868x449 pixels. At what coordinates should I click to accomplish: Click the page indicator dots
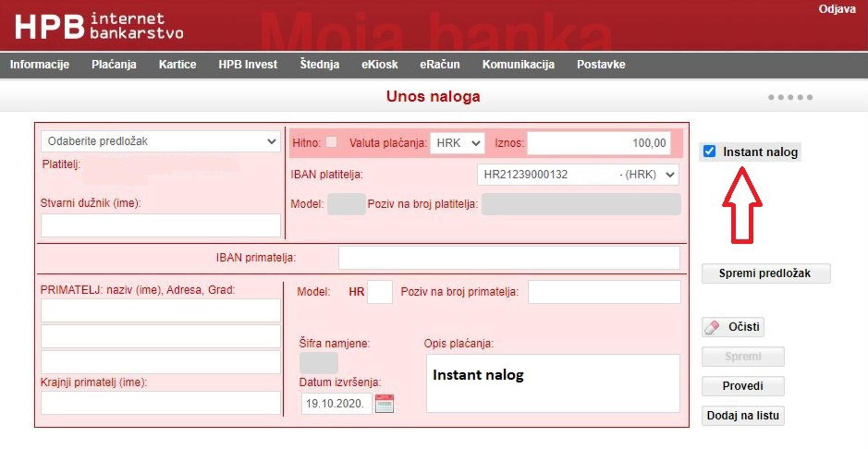(790, 97)
